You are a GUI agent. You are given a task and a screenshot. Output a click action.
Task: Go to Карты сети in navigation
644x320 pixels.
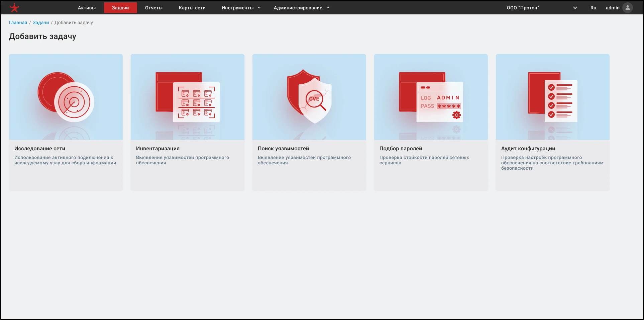(192, 8)
